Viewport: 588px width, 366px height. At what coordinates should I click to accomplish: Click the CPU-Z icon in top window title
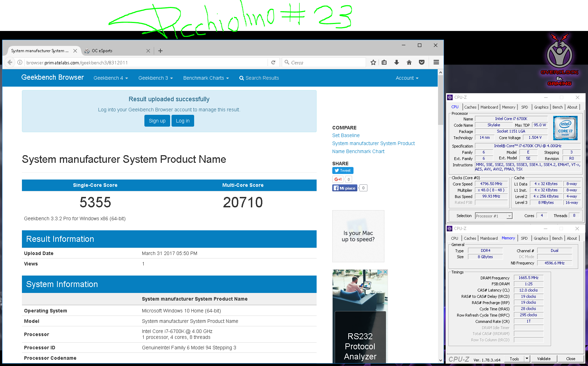pyautogui.click(x=450, y=97)
